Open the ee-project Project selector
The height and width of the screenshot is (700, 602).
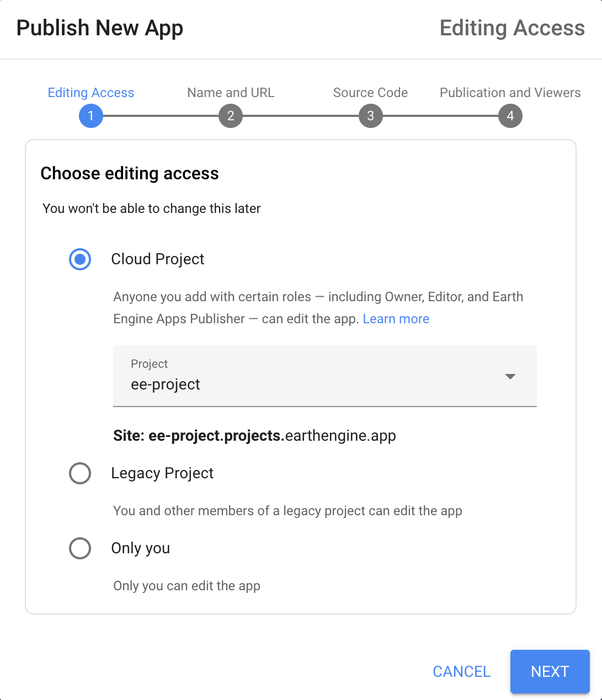[324, 376]
